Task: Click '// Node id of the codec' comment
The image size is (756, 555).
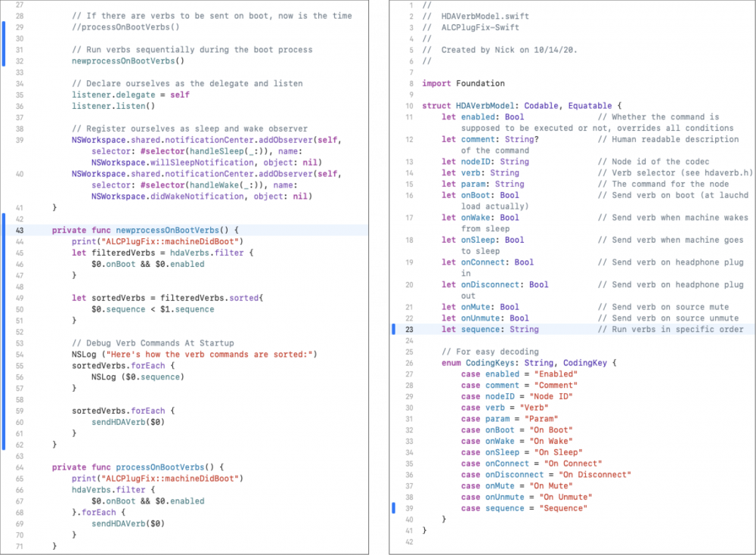Action: 653,162
